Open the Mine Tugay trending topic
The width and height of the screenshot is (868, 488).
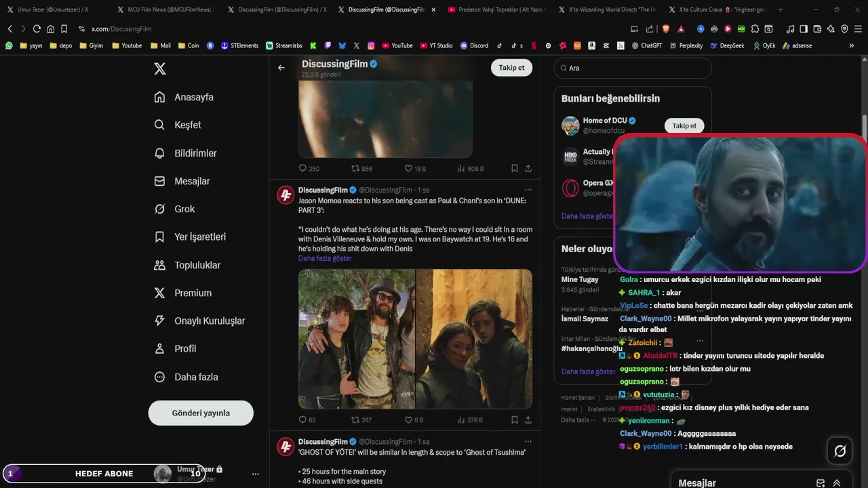580,279
